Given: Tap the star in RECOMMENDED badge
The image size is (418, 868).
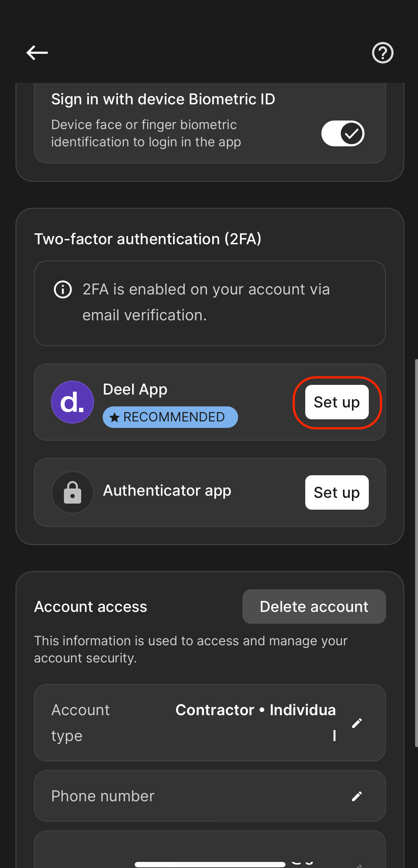Looking at the screenshot, I should pyautogui.click(x=115, y=417).
